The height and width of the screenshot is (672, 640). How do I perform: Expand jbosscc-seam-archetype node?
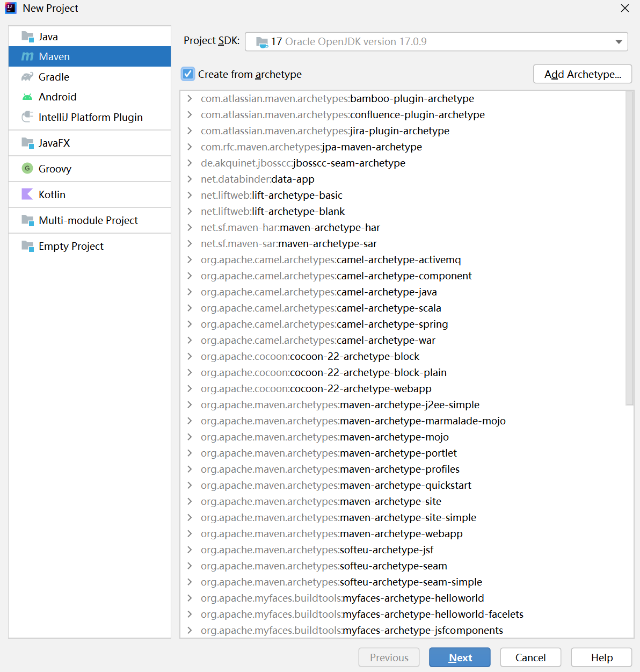point(190,163)
